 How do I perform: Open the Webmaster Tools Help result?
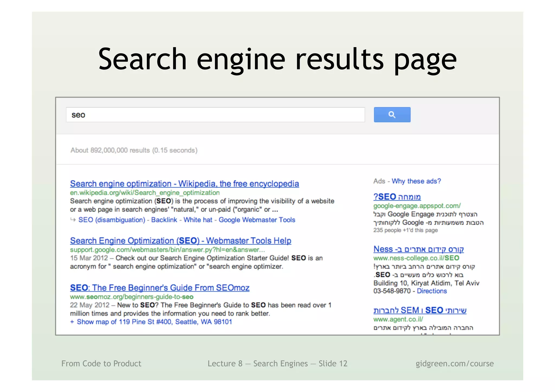pyautogui.click(x=180, y=241)
